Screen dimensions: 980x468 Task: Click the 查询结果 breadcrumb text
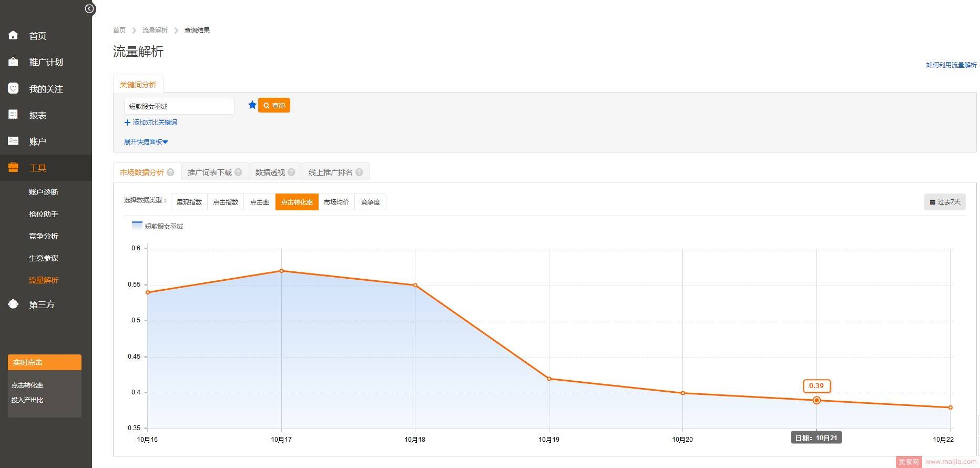(x=197, y=30)
